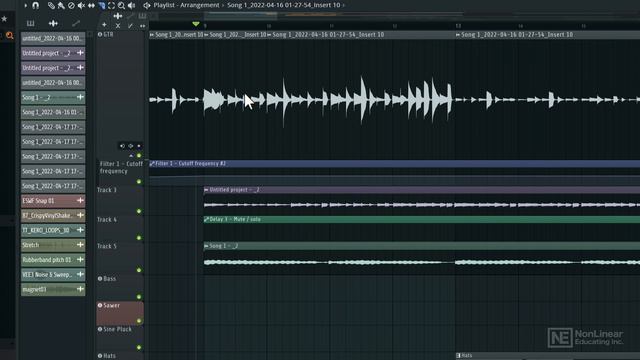640x360 pixels.
Task: Toggle mute light on Track 5
Action: pyautogui.click(x=139, y=270)
